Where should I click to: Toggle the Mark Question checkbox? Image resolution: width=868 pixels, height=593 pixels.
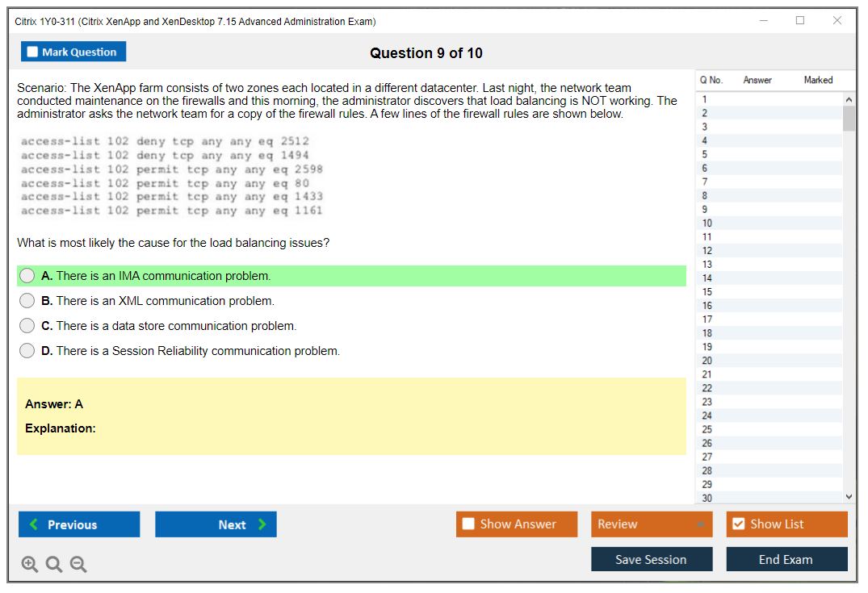[33, 52]
